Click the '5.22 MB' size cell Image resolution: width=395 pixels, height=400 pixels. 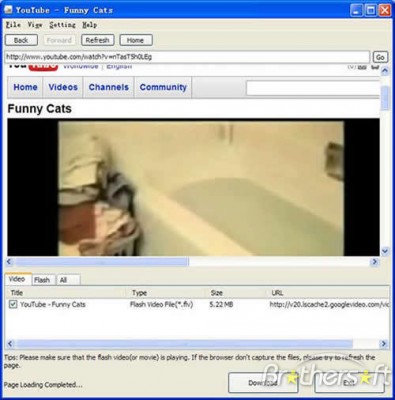pyautogui.click(x=221, y=304)
